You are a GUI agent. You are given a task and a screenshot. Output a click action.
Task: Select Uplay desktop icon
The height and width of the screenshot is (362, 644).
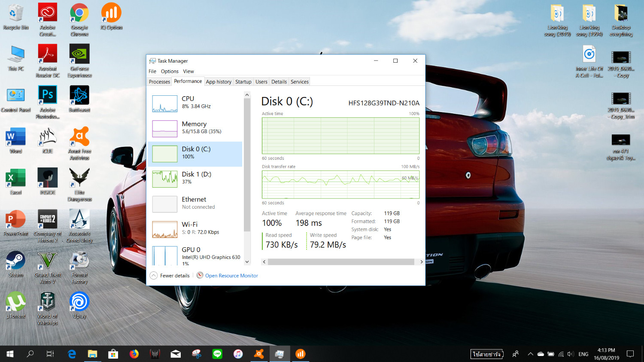coord(79,306)
